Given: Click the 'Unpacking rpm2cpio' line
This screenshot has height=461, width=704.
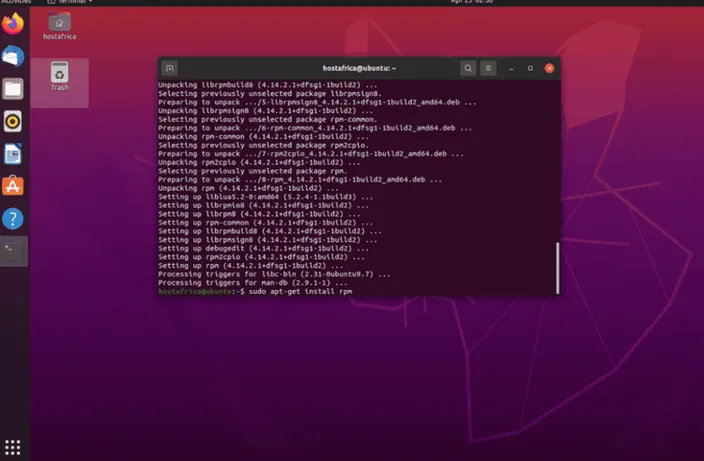Looking at the screenshot, I should tap(259, 162).
